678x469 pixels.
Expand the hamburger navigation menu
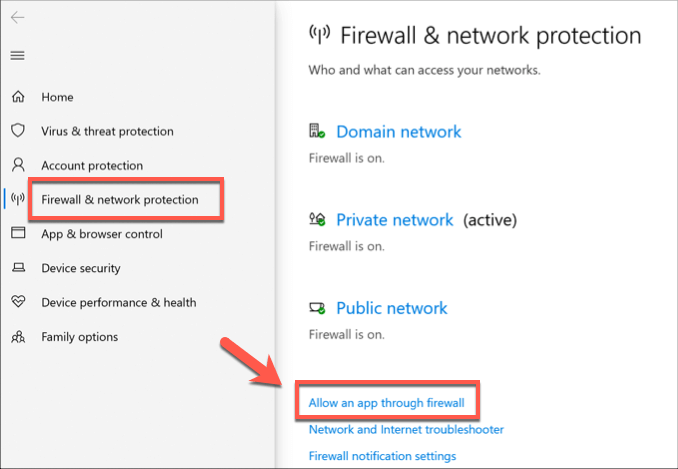click(x=18, y=55)
